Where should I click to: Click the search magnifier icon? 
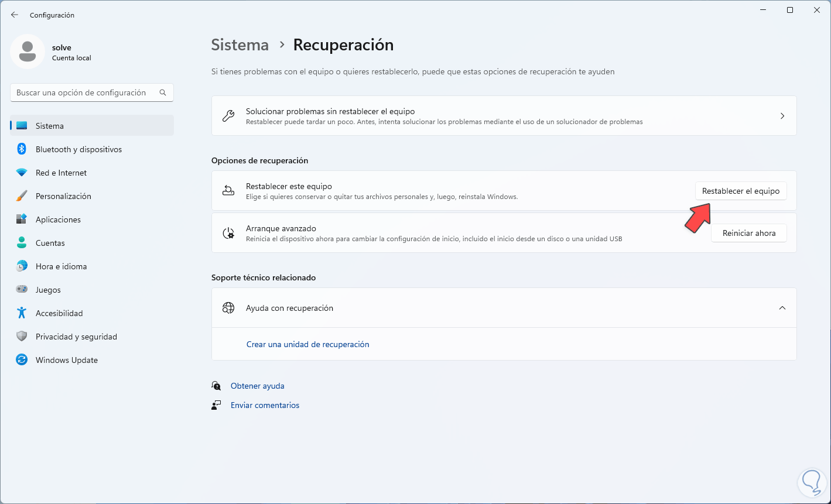163,92
